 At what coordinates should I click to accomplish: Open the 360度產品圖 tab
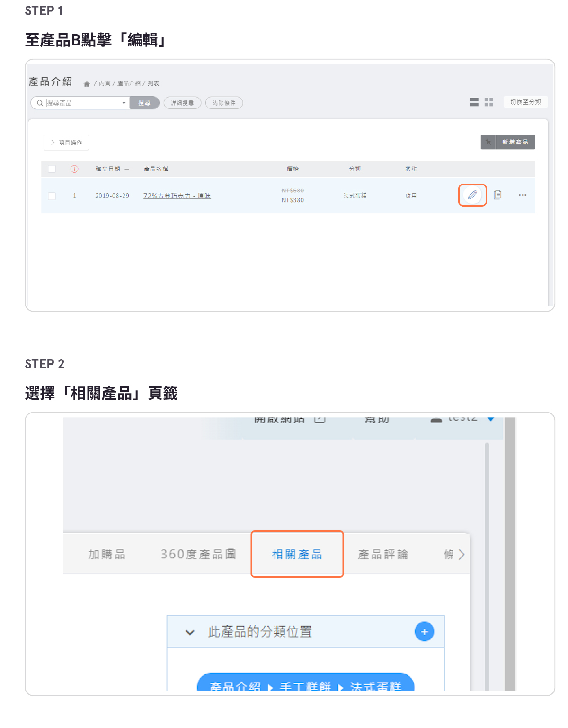(x=198, y=555)
